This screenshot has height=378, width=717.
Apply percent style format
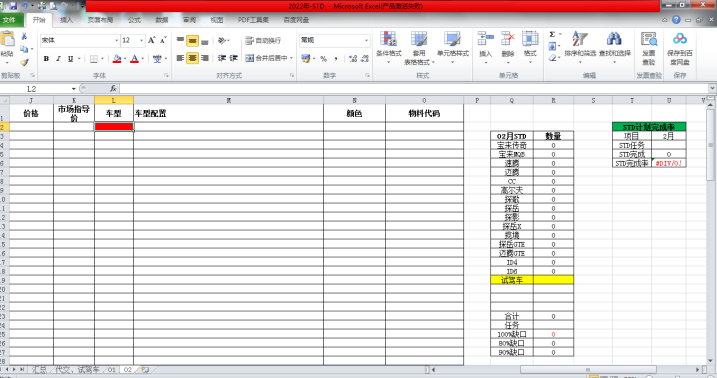click(x=323, y=59)
